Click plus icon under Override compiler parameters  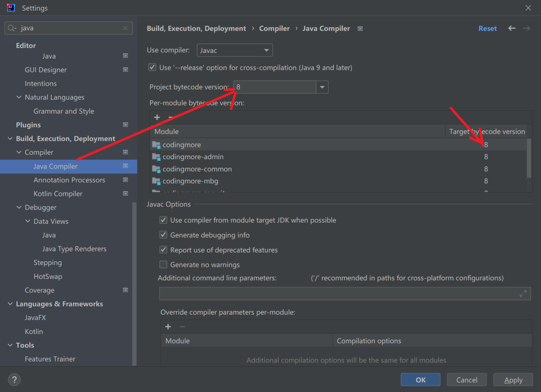[x=168, y=327]
